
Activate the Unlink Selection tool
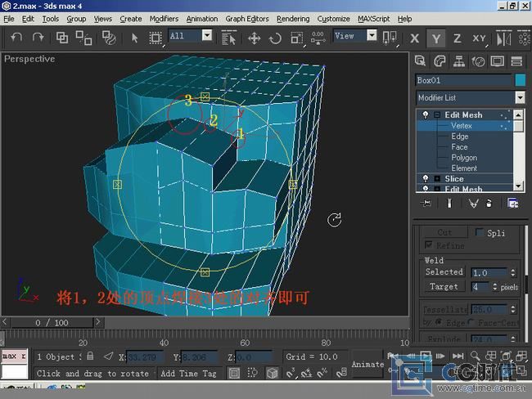[x=83, y=38]
